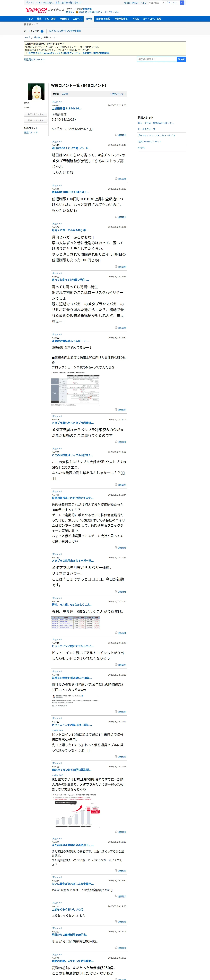
Task: Click the 無視リストに追加 button
Action: (x=35, y=121)
